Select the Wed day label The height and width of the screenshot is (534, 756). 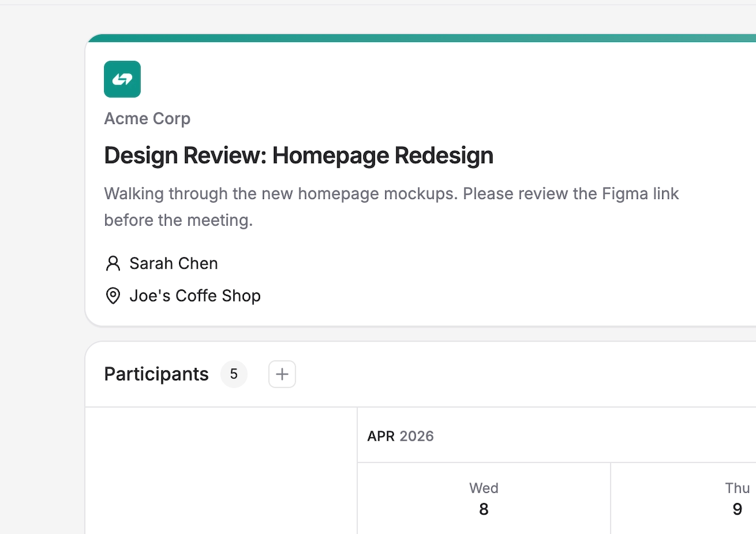[x=484, y=488]
